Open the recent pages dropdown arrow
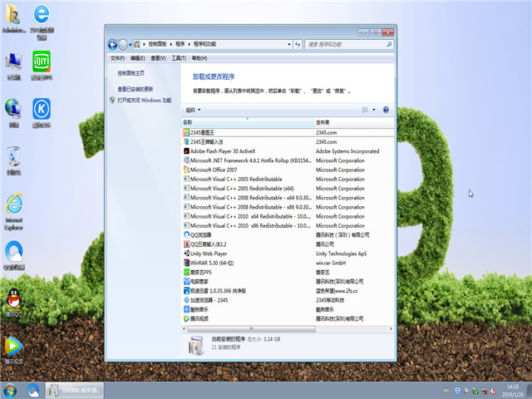 (x=131, y=44)
